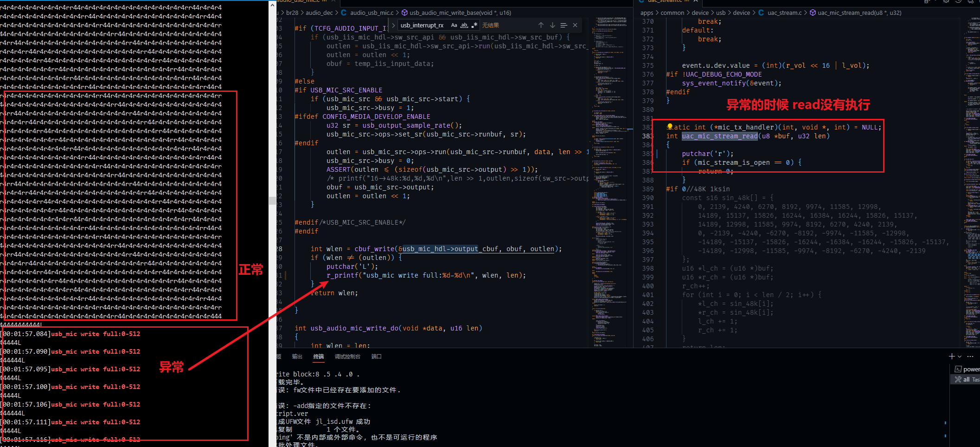
Task: Switch to the 端口 (Ports) panel tab
Action: click(376, 356)
